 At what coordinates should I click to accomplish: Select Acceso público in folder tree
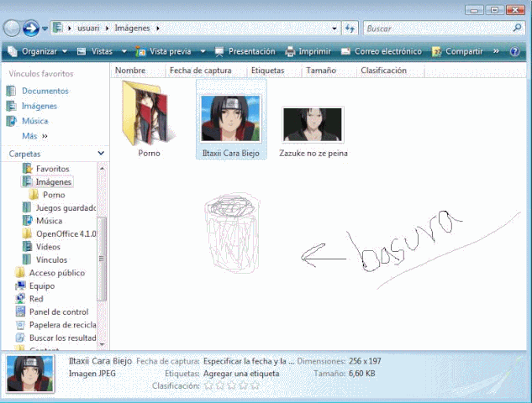coord(50,273)
